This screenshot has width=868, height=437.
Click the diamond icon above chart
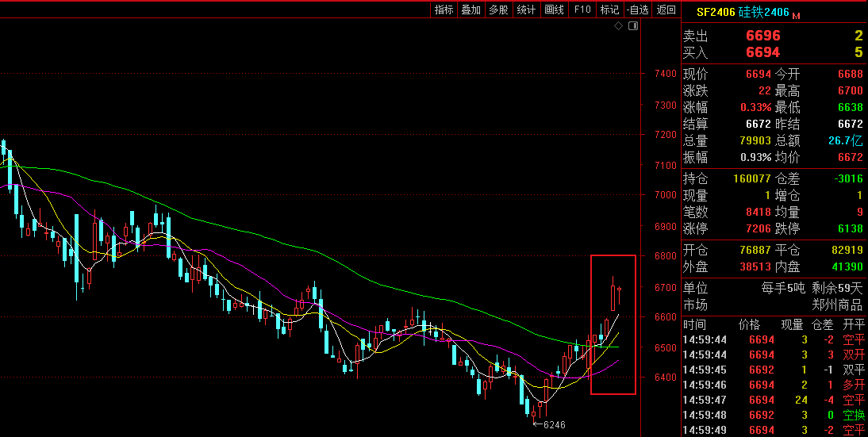click(620, 26)
